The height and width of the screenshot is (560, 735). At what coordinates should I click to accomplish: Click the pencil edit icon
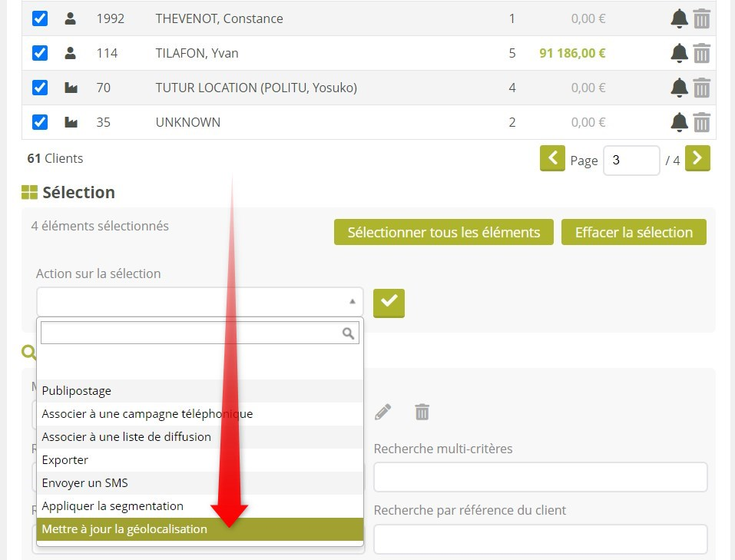point(382,413)
